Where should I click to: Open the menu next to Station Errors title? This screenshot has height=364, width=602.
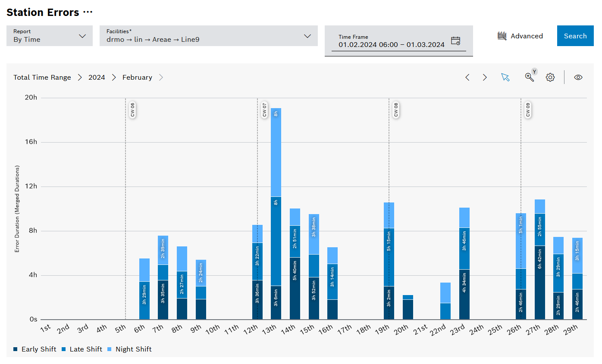pyautogui.click(x=87, y=12)
